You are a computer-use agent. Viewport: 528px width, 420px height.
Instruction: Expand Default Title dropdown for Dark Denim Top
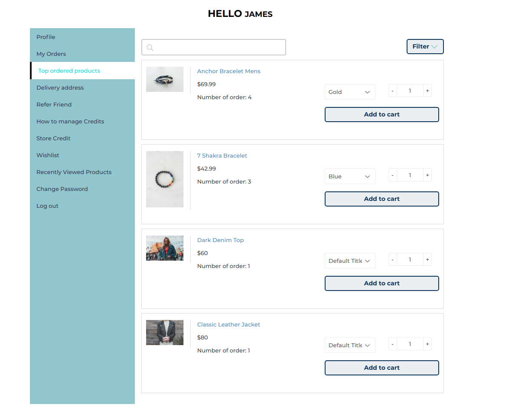pyautogui.click(x=349, y=261)
